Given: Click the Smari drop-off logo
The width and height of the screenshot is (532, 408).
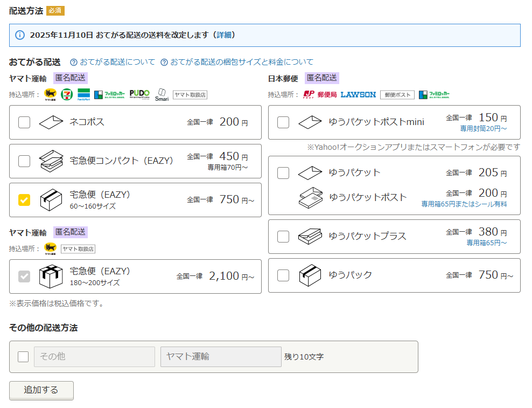Looking at the screenshot, I should tap(162, 95).
